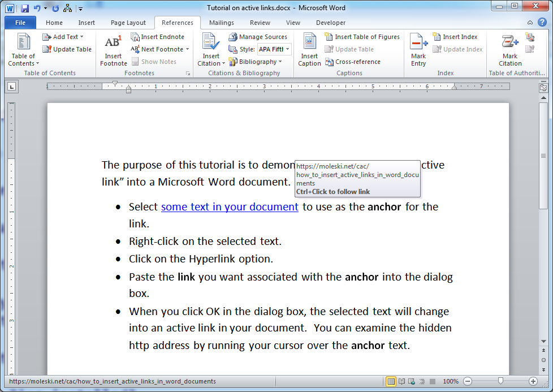Viewport: 553px width, 392px height.
Task: Open Word Help question mark icon
Action: pyautogui.click(x=542, y=22)
